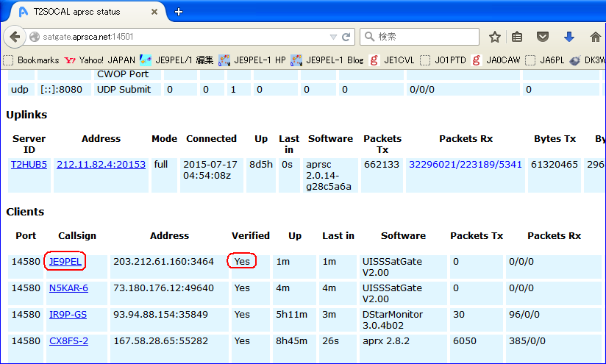Open the JE9PEL-1 Blog bookmark
Screen dimensions: 606x364
coord(327,60)
